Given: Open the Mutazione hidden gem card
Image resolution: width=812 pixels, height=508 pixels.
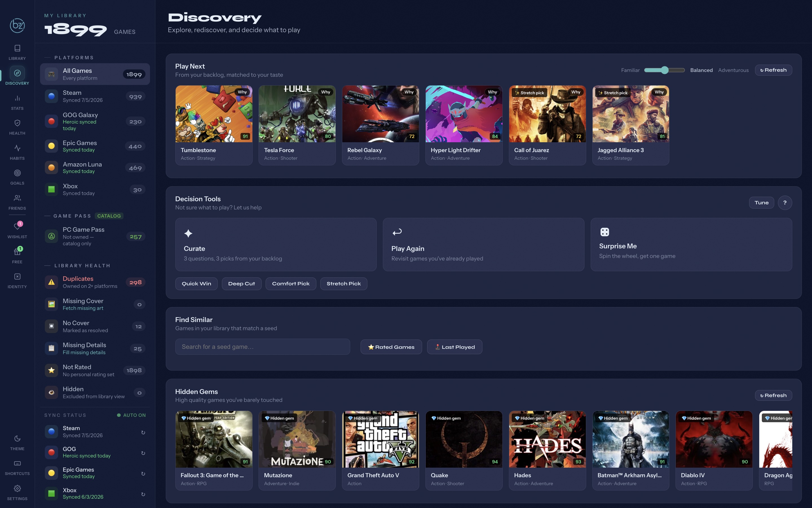Looking at the screenshot, I should click(297, 450).
